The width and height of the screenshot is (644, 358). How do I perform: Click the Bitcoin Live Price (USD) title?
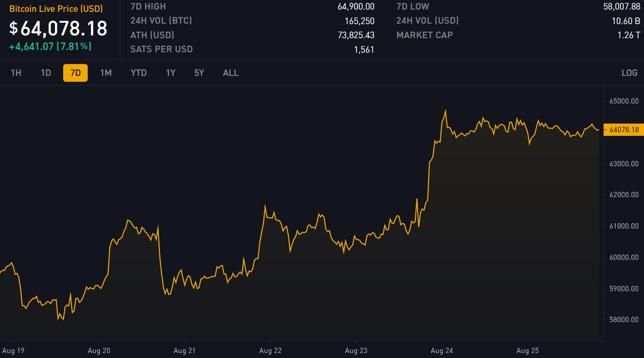[x=56, y=9]
